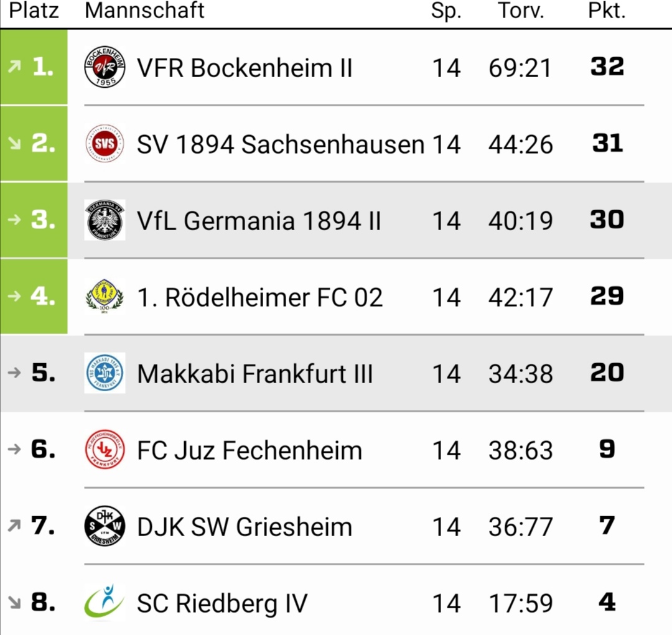Open the VFR Bockenheim II team page
672x635 pixels.
[245, 68]
